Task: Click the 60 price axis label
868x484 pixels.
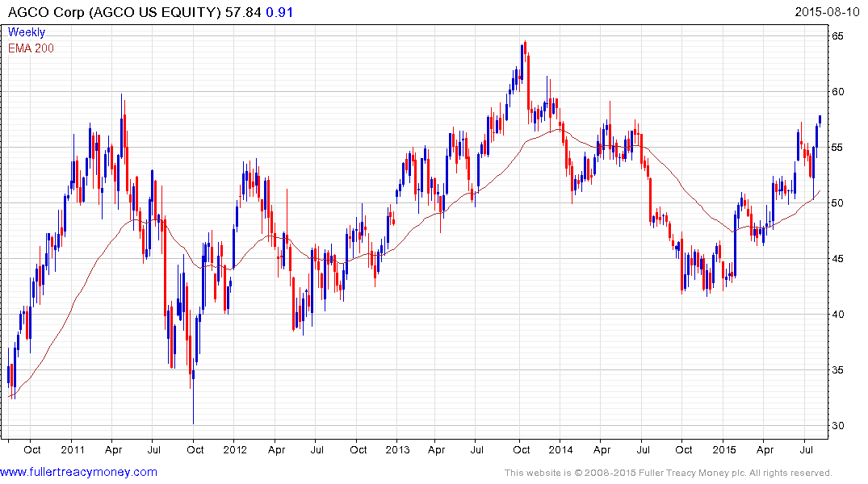Action: pos(839,92)
